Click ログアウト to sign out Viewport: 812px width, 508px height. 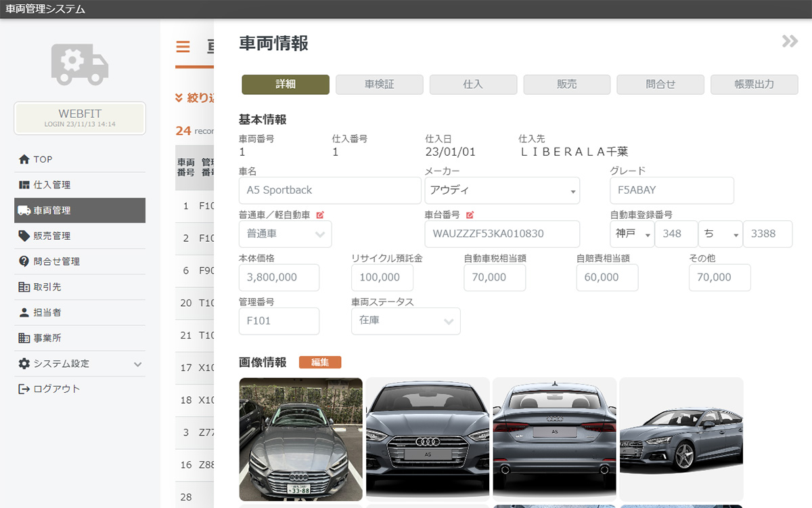coord(80,389)
